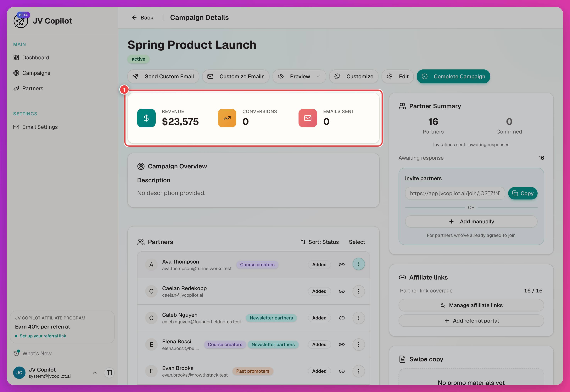Click the invite link URL field
The height and width of the screenshot is (392, 570).
455,193
